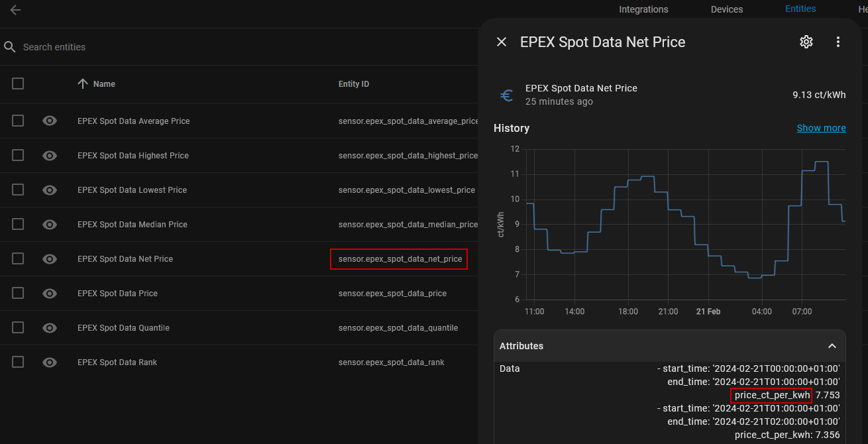
Task: Click the Data attribute label
Action: click(510, 368)
